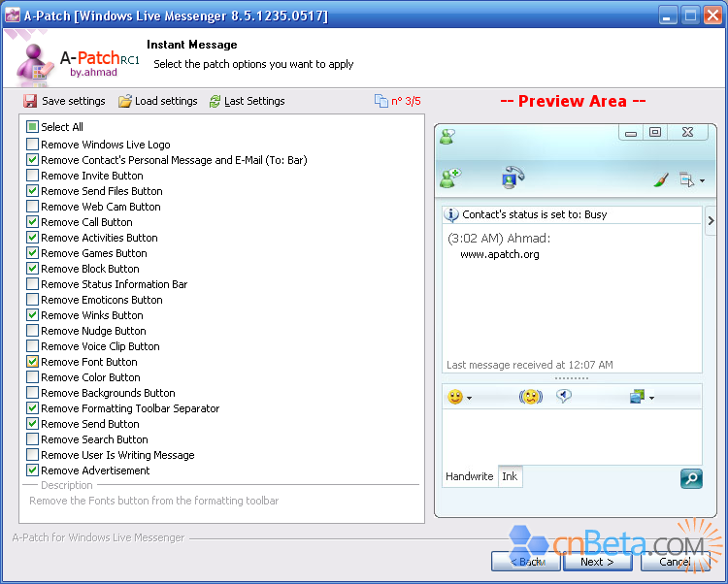Enable Remove User Is Writing Message

(32, 455)
